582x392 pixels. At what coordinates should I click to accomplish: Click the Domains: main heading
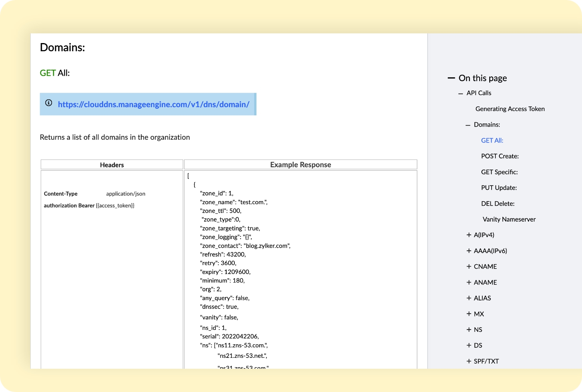[x=62, y=47]
